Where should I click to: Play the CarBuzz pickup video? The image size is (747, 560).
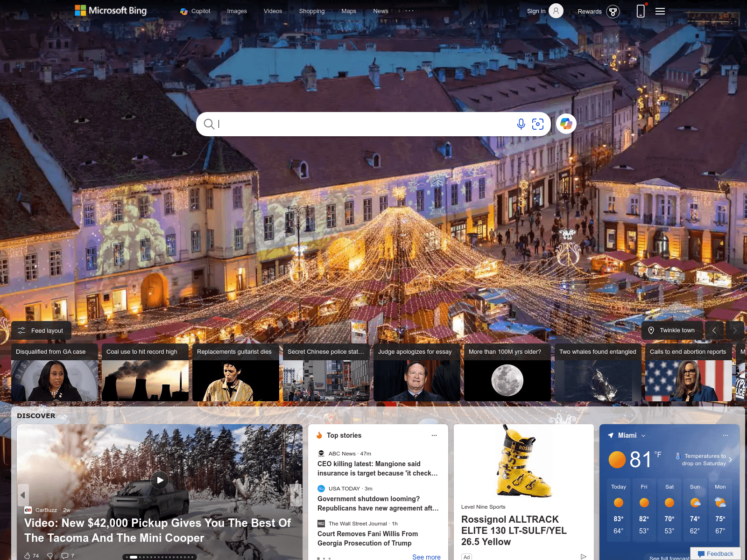coord(160,480)
